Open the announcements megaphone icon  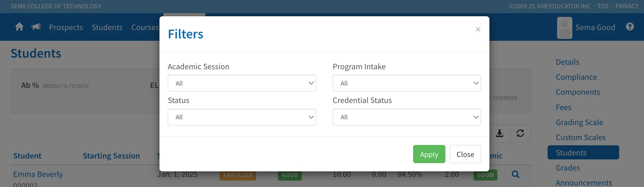tap(36, 27)
